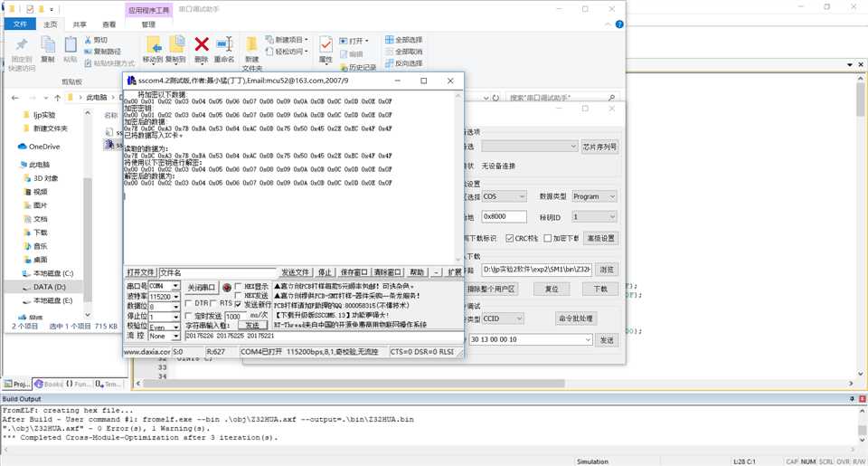Viewport: 868px width, 466px height.
Task: Click the 芯片序列号 chip serial button
Action: click(x=599, y=147)
